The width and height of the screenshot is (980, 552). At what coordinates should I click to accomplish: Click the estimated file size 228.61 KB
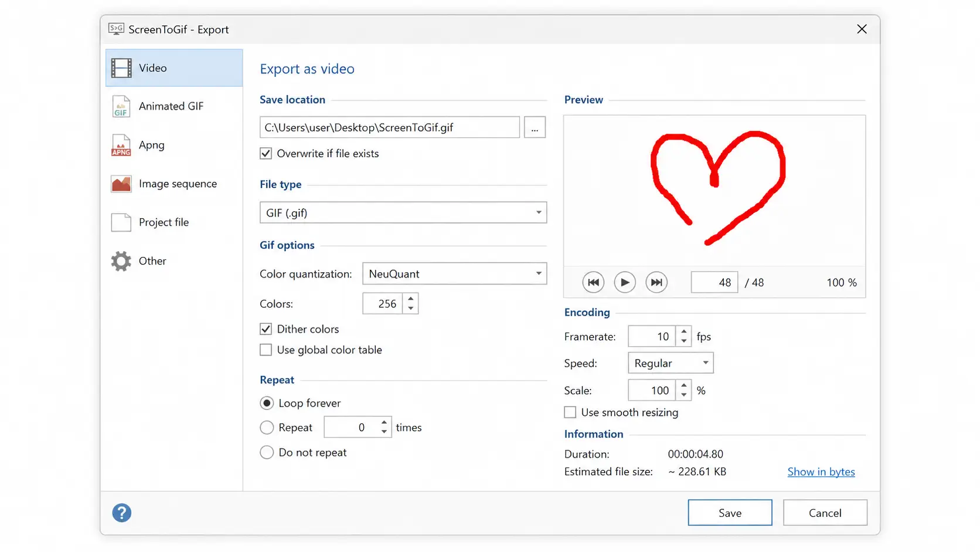[x=697, y=472]
